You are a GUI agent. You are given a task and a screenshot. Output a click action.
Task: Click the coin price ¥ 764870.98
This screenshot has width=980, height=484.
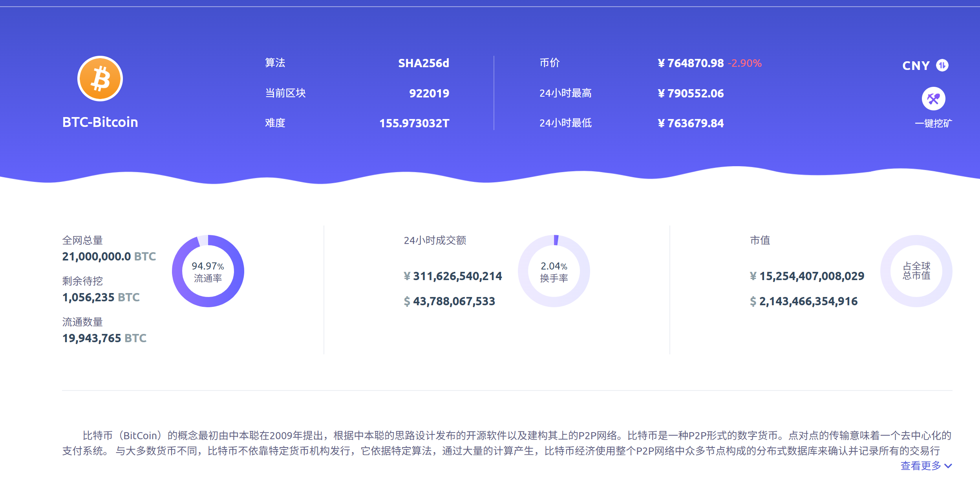click(x=691, y=63)
